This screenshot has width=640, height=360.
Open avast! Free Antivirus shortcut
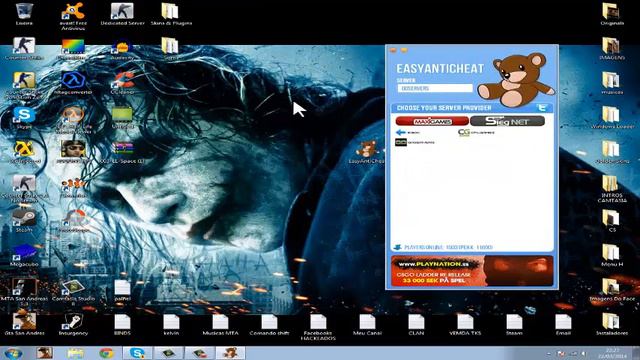click(73, 16)
